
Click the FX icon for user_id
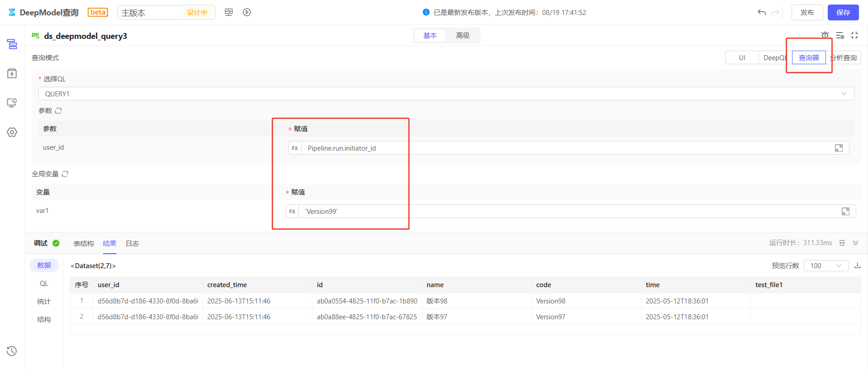click(x=295, y=148)
